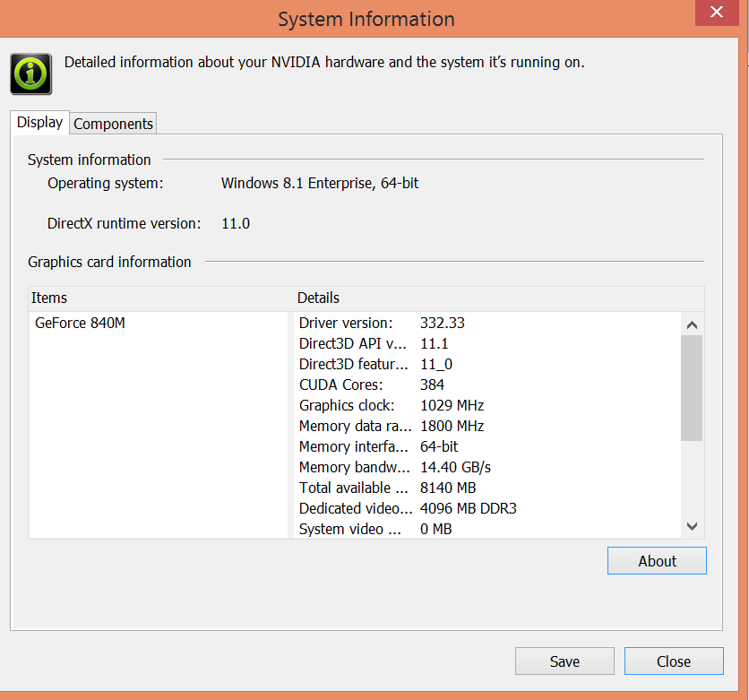Click the green info icon

(x=31, y=74)
